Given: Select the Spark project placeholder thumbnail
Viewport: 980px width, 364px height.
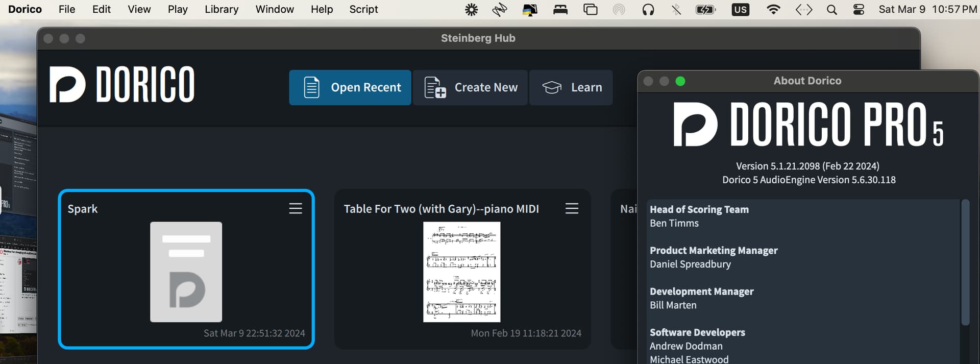Looking at the screenshot, I should (x=186, y=272).
